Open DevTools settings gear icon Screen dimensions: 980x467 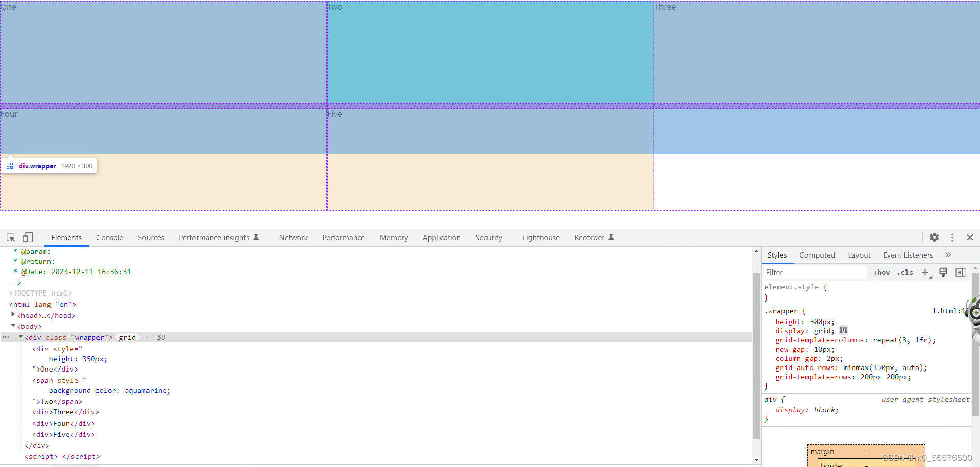pos(935,237)
